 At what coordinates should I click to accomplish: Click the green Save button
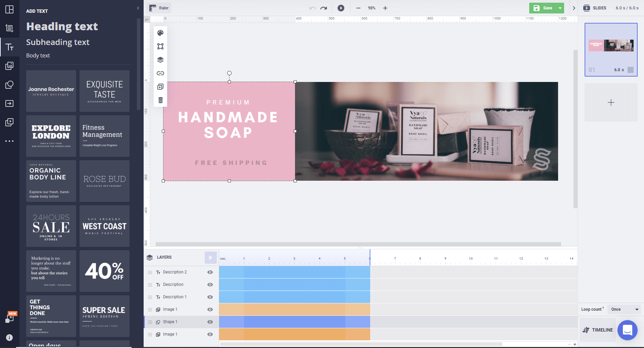pos(544,8)
